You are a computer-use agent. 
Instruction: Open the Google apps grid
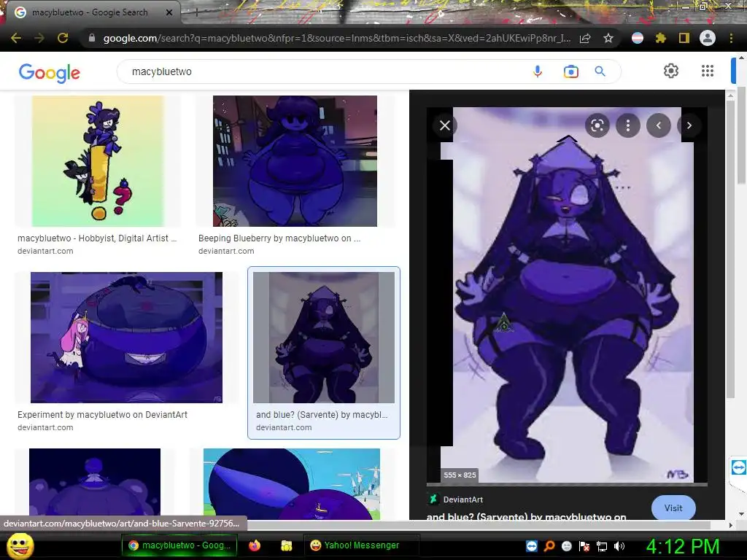coord(708,71)
